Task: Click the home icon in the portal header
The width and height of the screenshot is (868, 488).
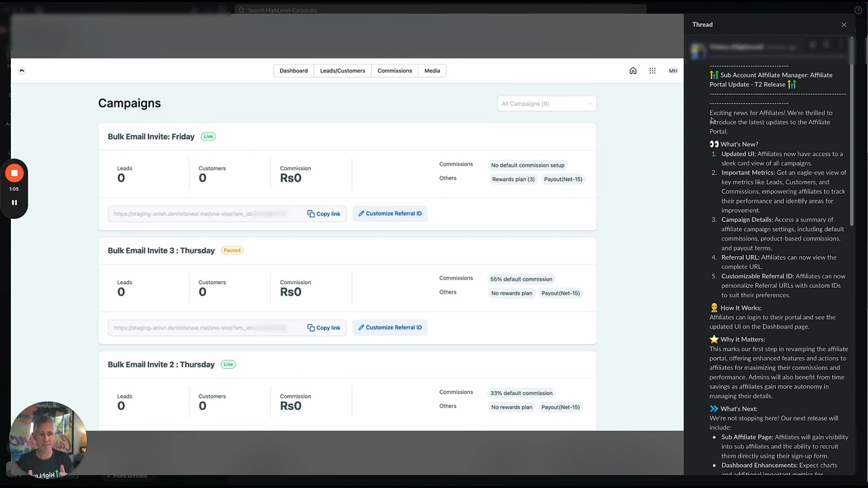Action: tap(633, 70)
